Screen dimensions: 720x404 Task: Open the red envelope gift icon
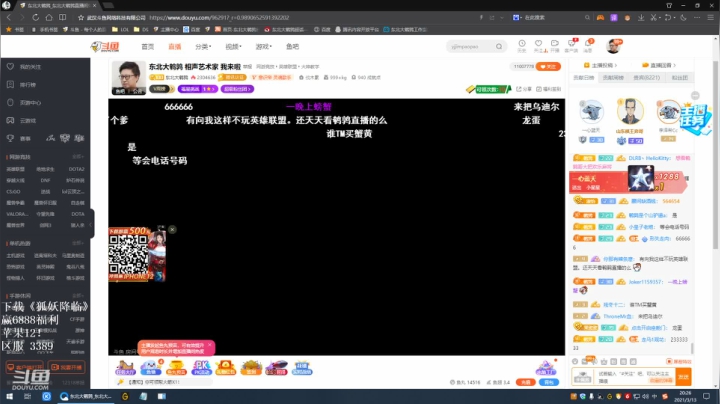226,367
